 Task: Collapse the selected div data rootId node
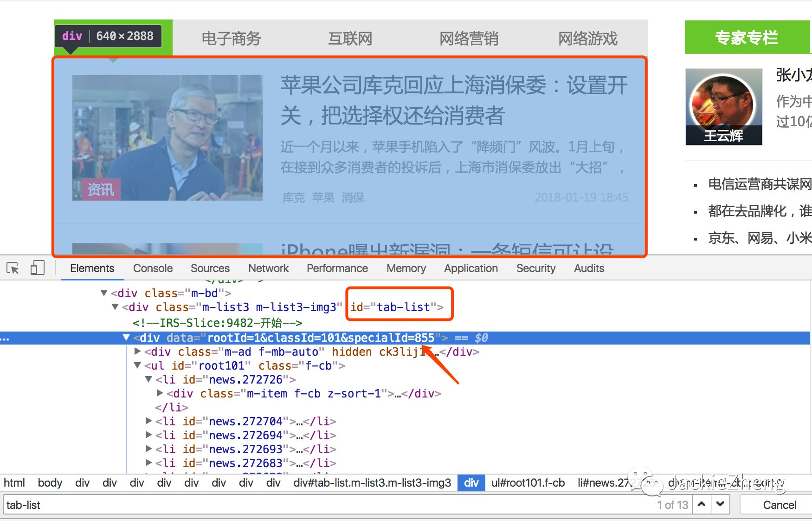126,338
